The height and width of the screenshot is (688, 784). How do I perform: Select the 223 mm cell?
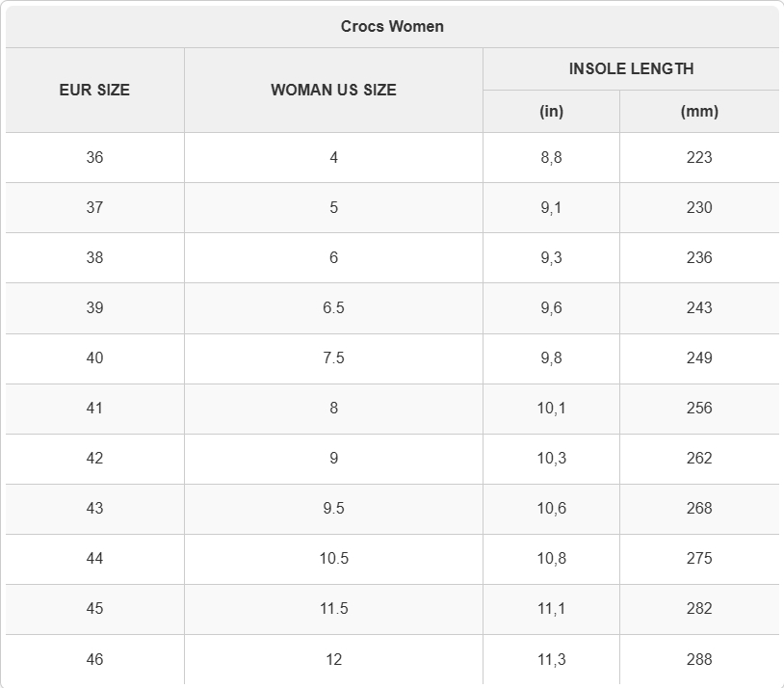[699, 158]
